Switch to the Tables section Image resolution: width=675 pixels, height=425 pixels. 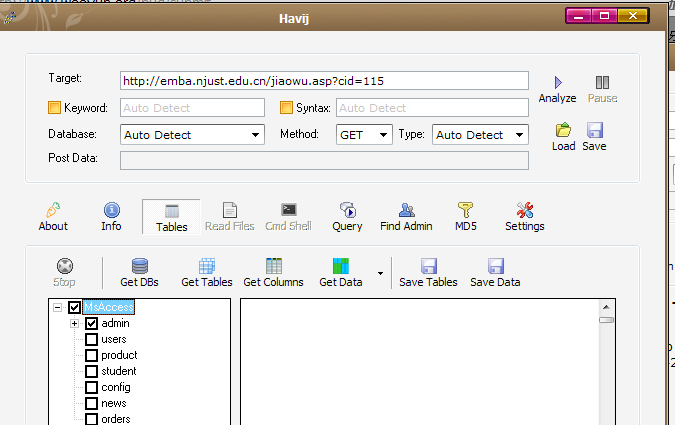click(x=171, y=217)
